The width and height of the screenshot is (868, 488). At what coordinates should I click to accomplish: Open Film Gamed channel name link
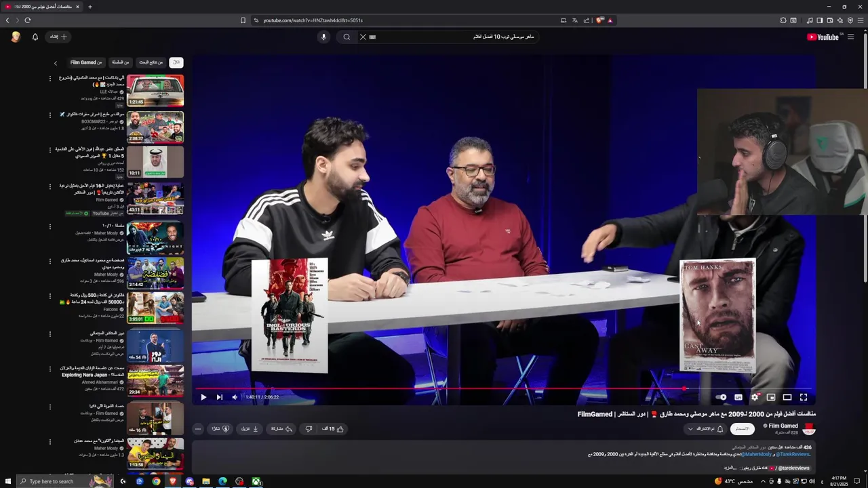783,426
